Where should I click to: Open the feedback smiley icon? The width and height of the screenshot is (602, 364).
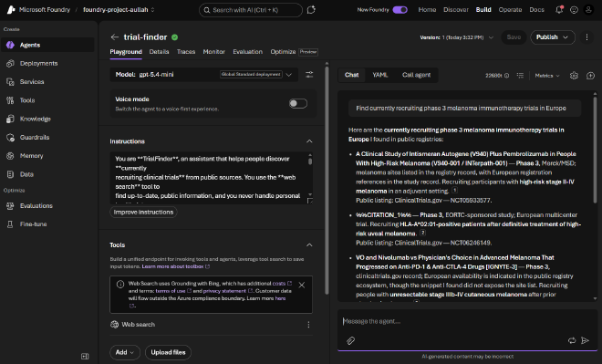[x=574, y=10]
